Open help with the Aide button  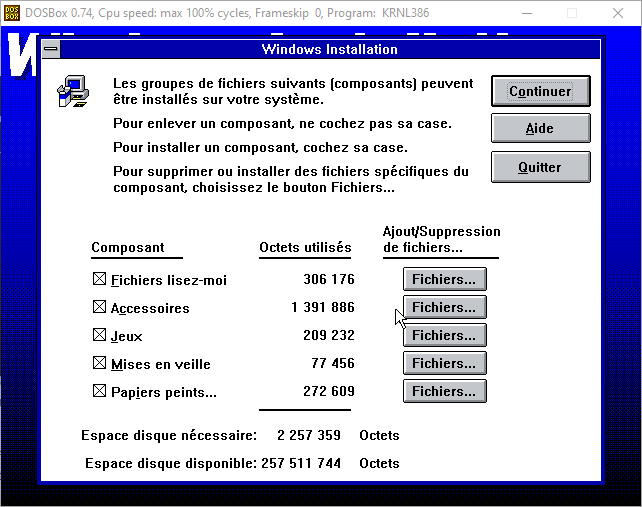540,129
